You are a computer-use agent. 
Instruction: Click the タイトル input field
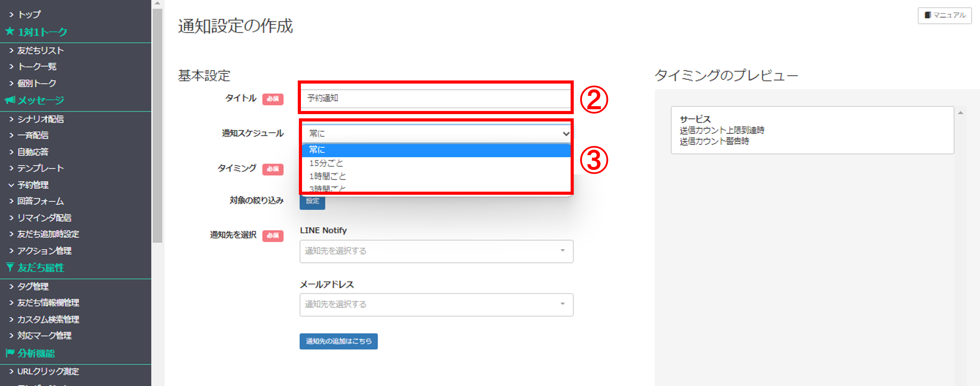click(436, 98)
